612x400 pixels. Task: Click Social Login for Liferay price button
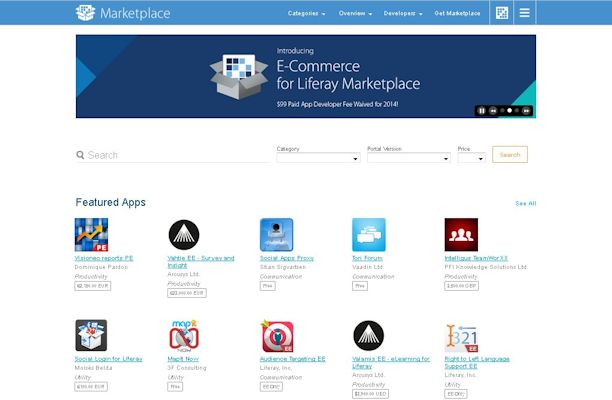91,386
